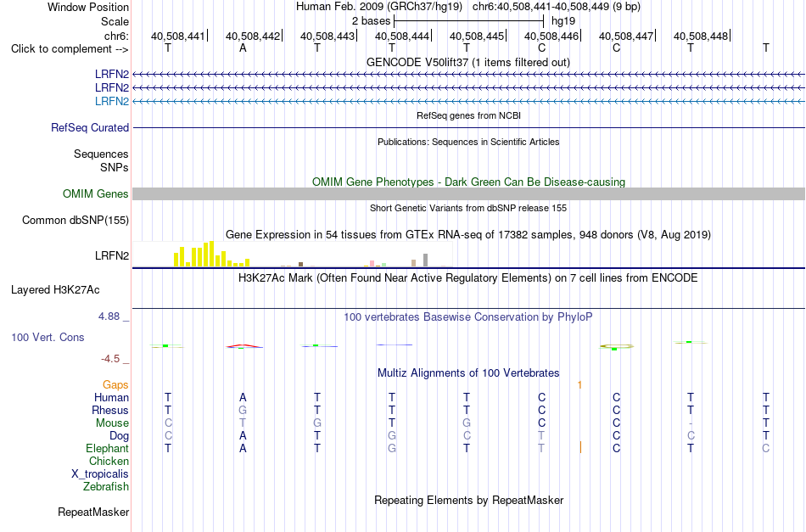Screen dimensions: 806x532
Task: Click the gray OMIM Genes bar
Action: 468,193
